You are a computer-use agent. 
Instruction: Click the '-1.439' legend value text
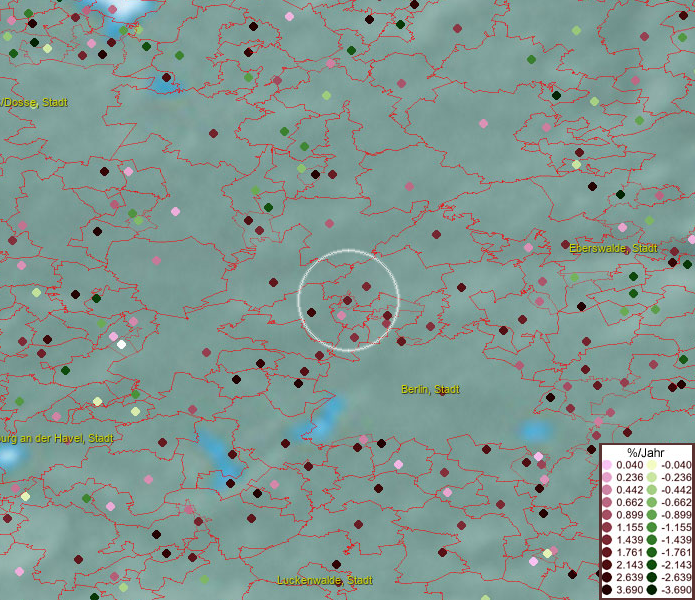(676, 540)
